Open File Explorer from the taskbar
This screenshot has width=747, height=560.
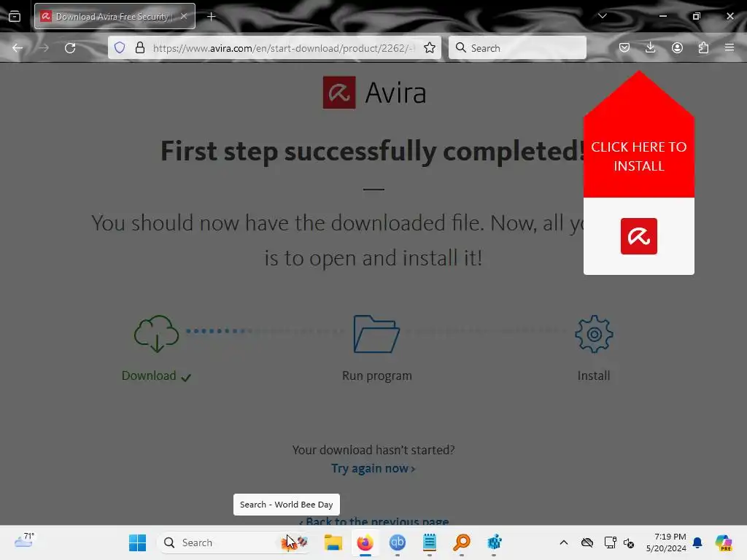(x=333, y=542)
